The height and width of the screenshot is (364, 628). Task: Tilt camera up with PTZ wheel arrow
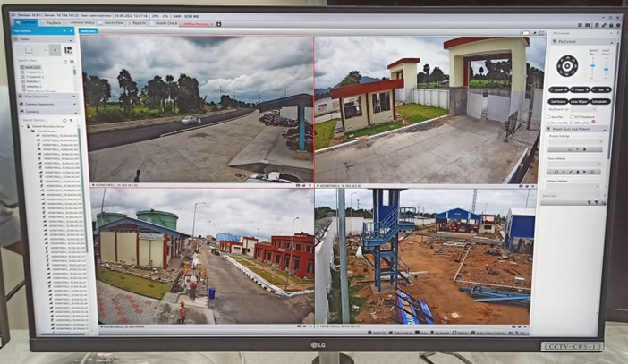coord(567,58)
